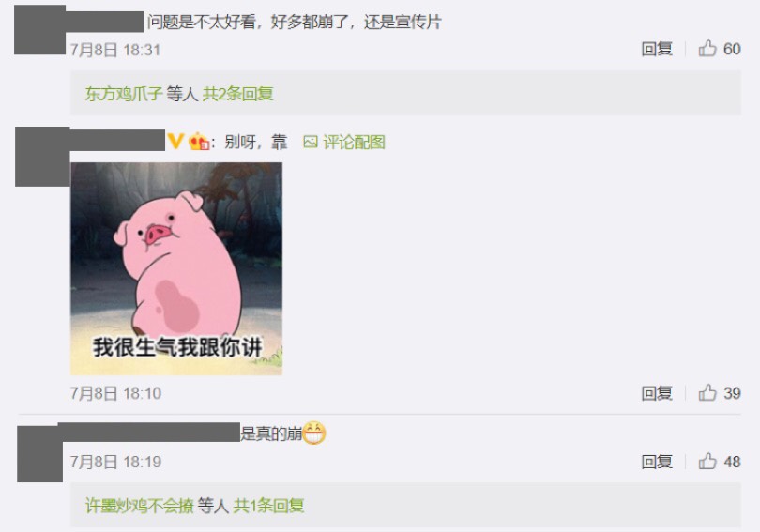Click the 7月8日 18:10 timestamp
This screenshot has height=532, width=760.
(115, 393)
